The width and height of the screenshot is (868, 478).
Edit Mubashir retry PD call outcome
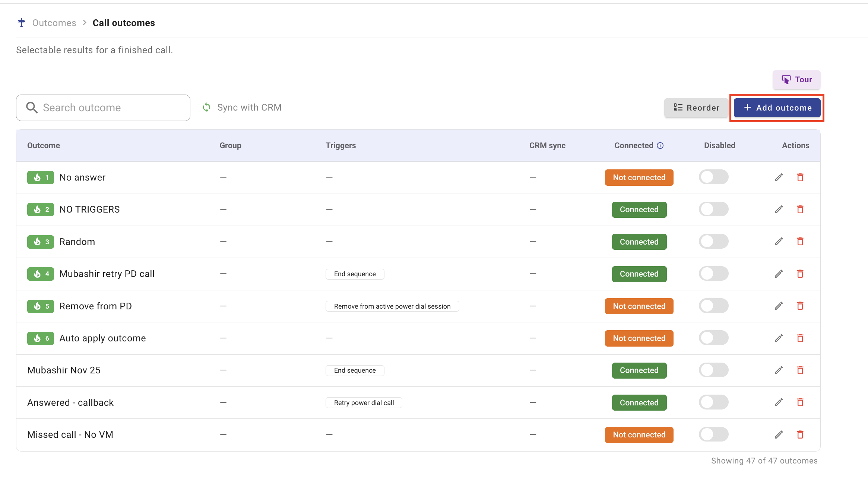point(779,274)
